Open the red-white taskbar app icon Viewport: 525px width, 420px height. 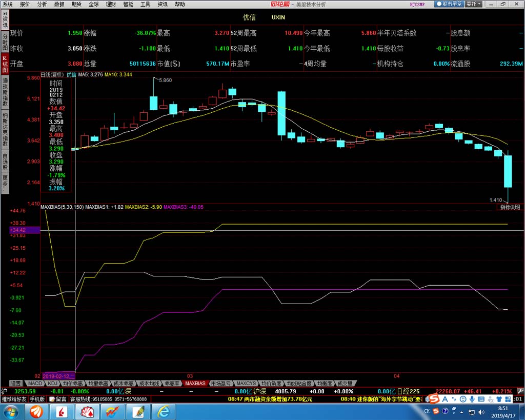click(62, 412)
